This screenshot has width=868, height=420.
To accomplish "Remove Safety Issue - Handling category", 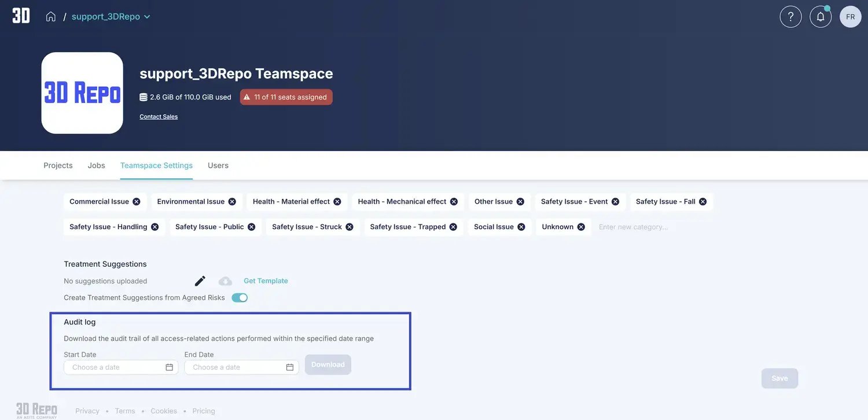I will [155, 227].
